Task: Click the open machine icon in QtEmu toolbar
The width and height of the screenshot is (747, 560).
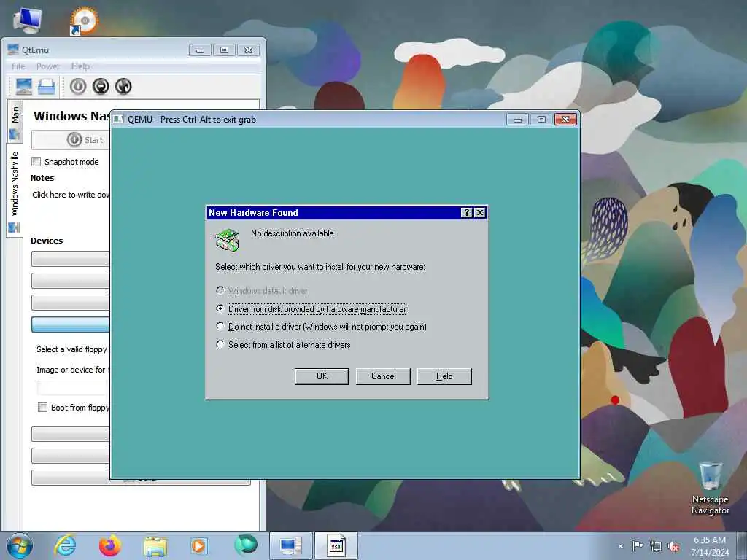Action: pos(47,86)
